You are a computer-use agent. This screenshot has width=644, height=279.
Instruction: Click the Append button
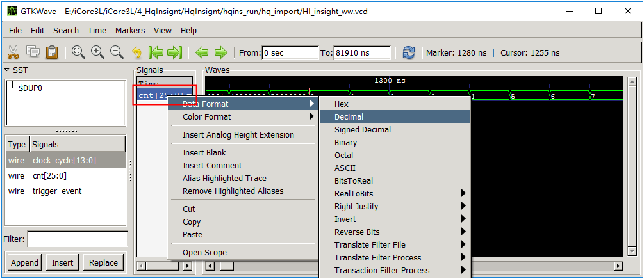pyautogui.click(x=25, y=262)
